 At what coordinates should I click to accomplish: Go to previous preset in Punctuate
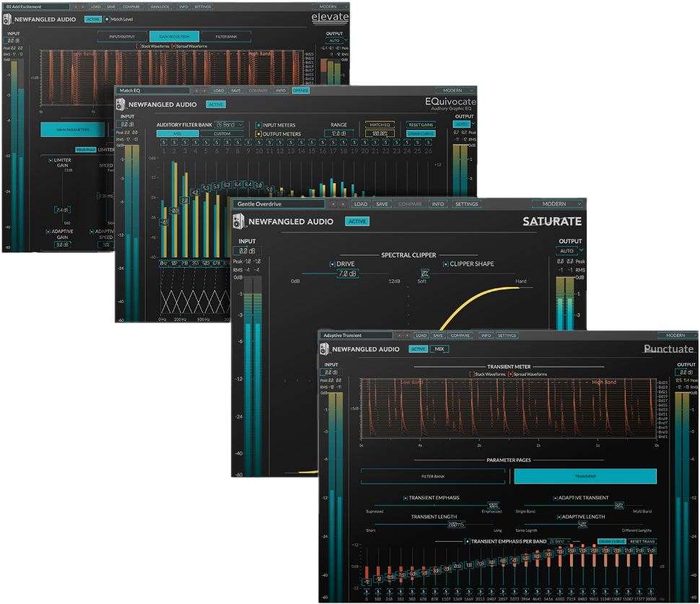pyautogui.click(x=399, y=336)
